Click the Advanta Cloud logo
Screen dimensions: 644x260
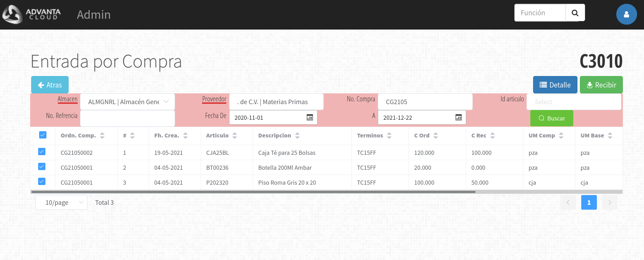tap(32, 14)
